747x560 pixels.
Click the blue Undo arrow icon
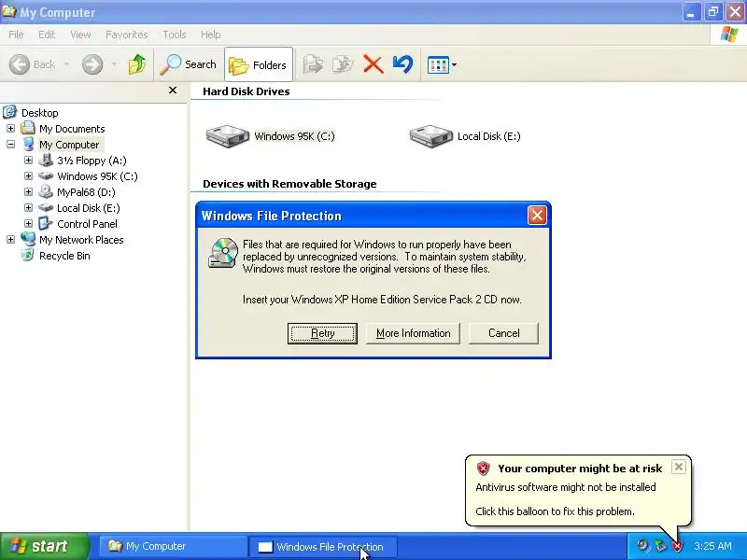coord(402,64)
